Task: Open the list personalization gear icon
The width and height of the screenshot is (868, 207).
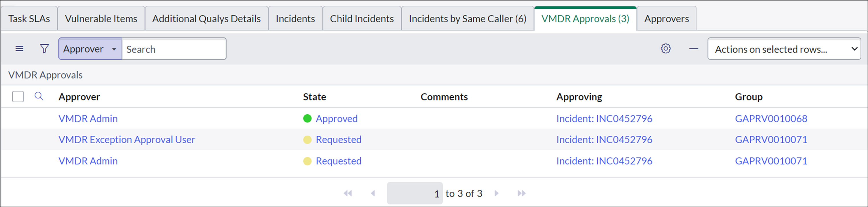Action: tap(665, 49)
